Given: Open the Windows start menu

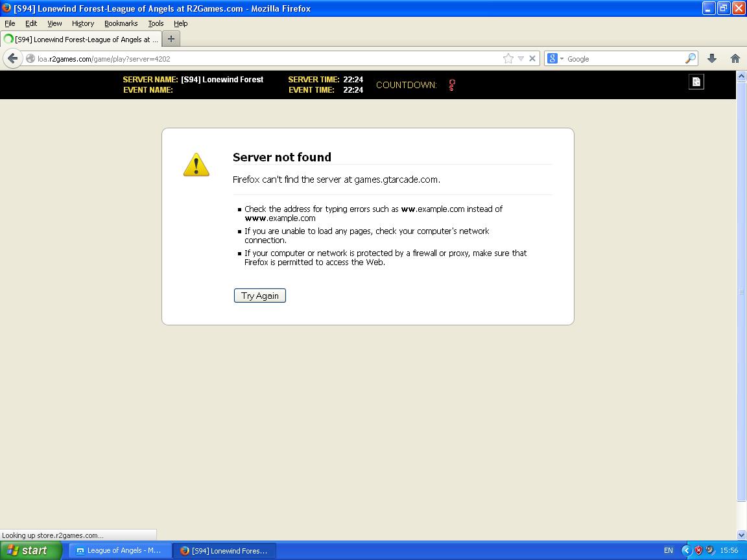Looking at the screenshot, I should click(31, 550).
